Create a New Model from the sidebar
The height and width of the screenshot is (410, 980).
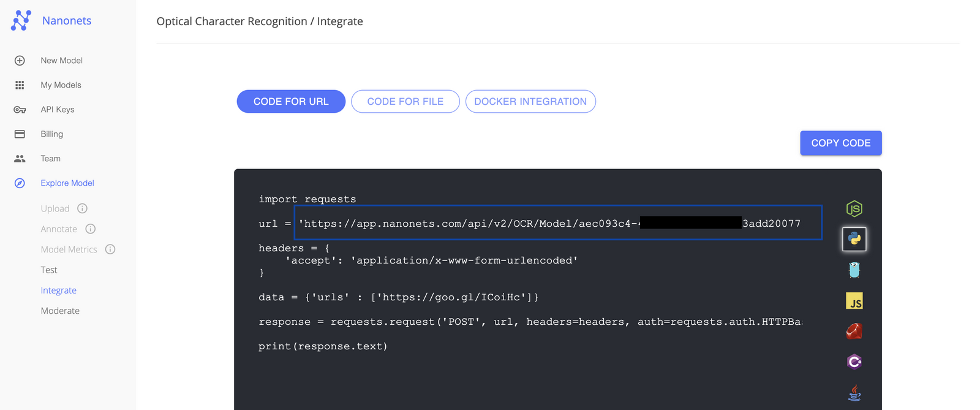(x=61, y=61)
